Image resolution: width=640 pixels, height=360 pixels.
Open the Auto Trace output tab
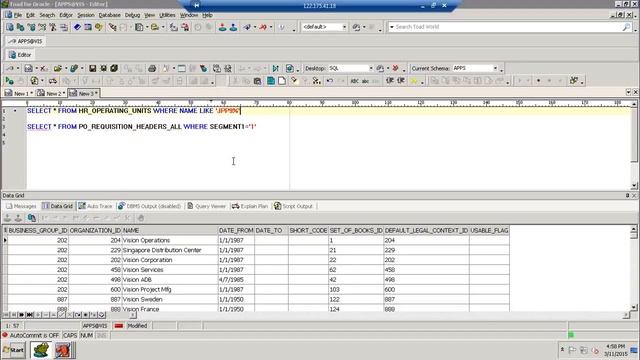[x=95, y=206]
